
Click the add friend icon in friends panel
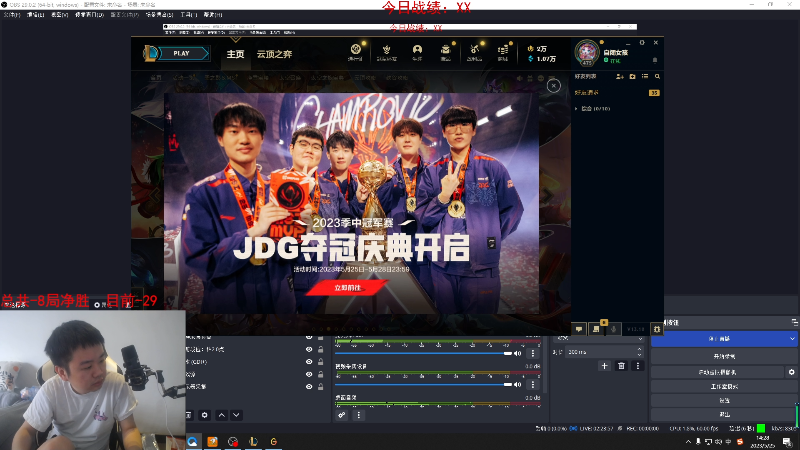(619, 77)
